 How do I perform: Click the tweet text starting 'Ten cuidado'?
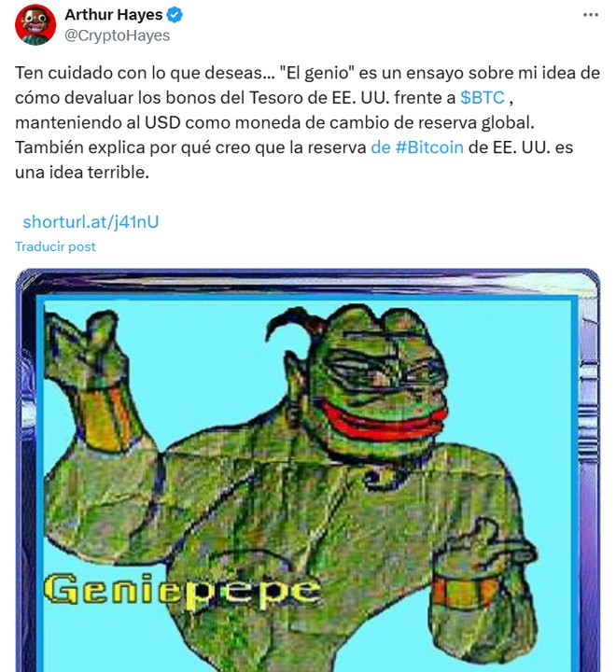(307, 122)
